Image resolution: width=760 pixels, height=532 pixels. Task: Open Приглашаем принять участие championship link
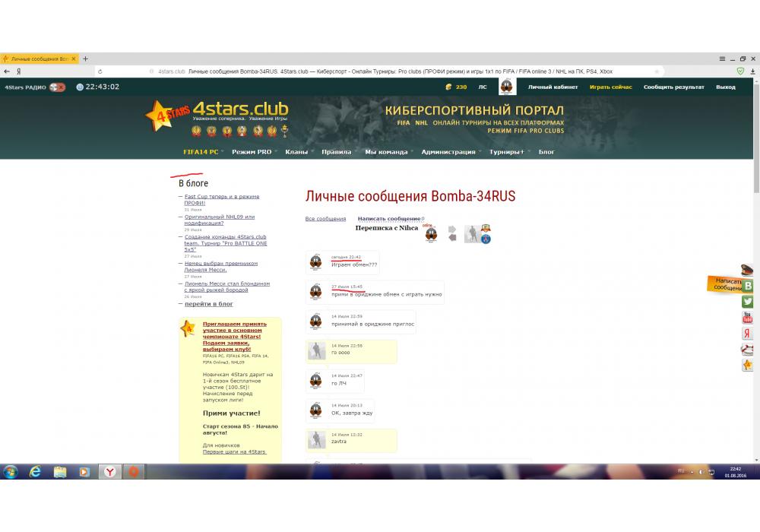click(x=235, y=336)
